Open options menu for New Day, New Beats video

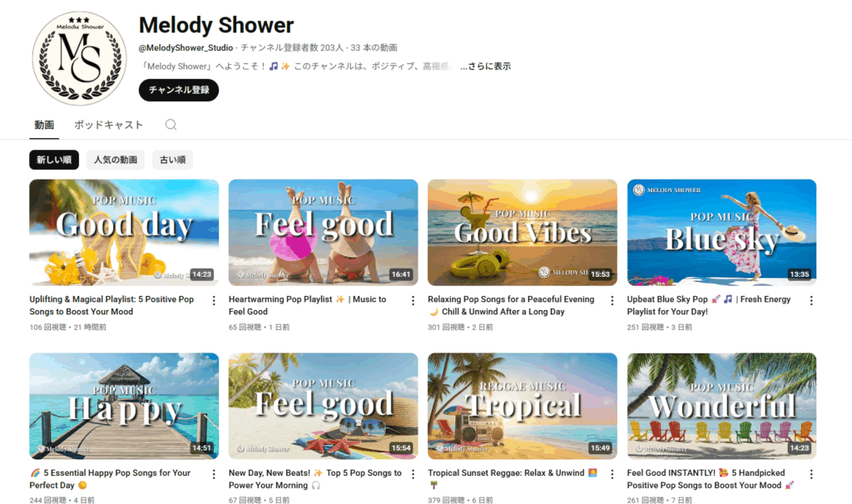(x=413, y=474)
